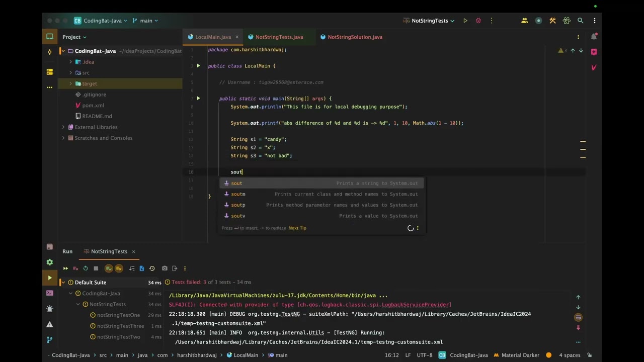Open the Problems tool window

[x=50, y=324]
